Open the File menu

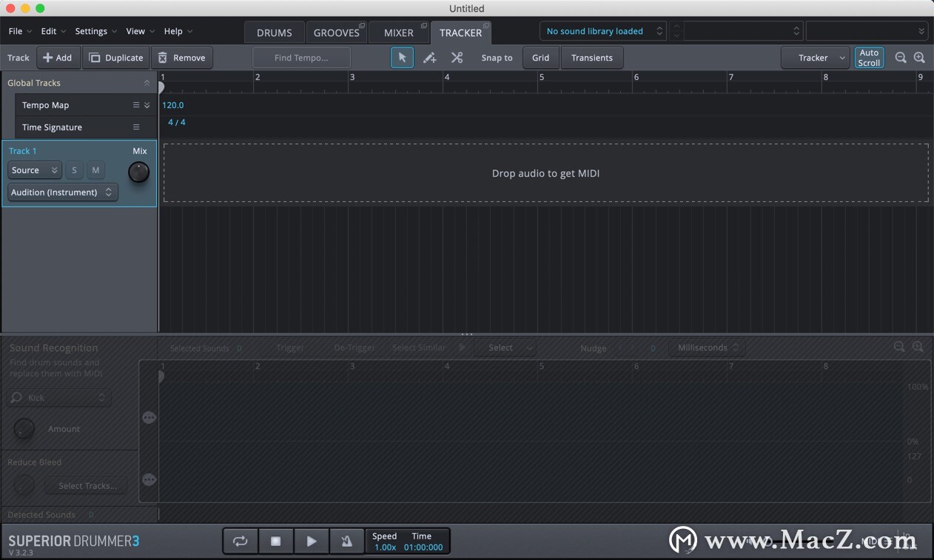click(x=20, y=31)
